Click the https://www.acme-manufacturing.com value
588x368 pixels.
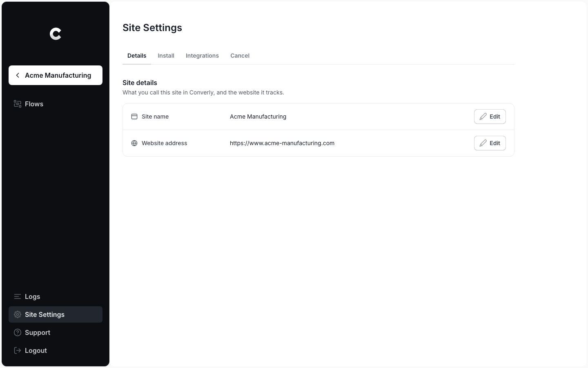coord(282,143)
